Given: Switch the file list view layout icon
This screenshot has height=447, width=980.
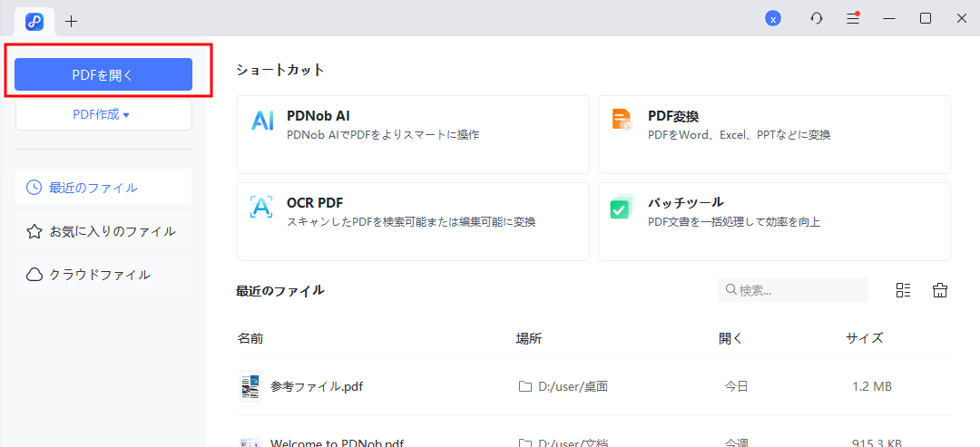Looking at the screenshot, I should 903,289.
